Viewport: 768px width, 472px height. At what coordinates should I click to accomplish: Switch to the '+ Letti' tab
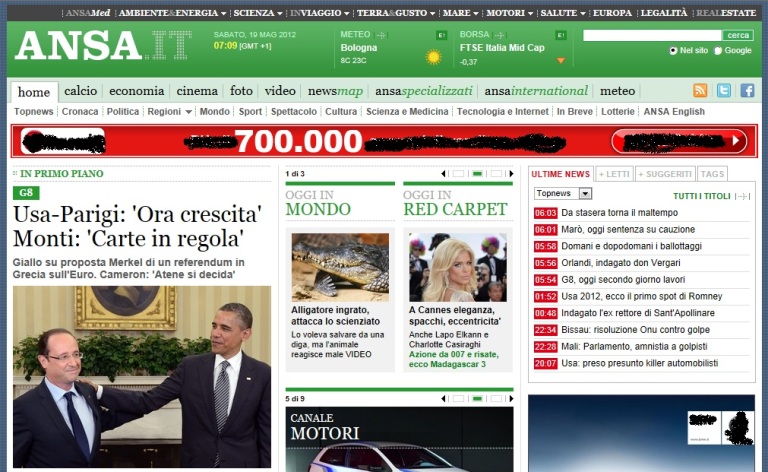(613, 174)
